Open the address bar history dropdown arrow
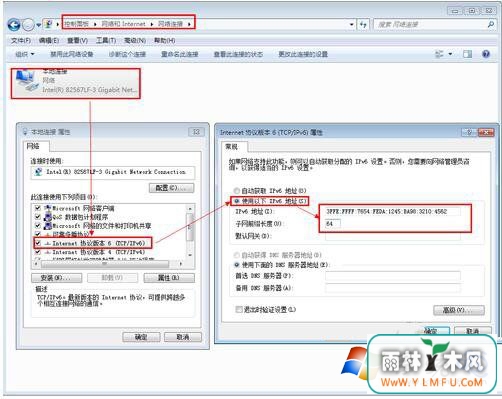Screen dimensions: 502x399 352,24
